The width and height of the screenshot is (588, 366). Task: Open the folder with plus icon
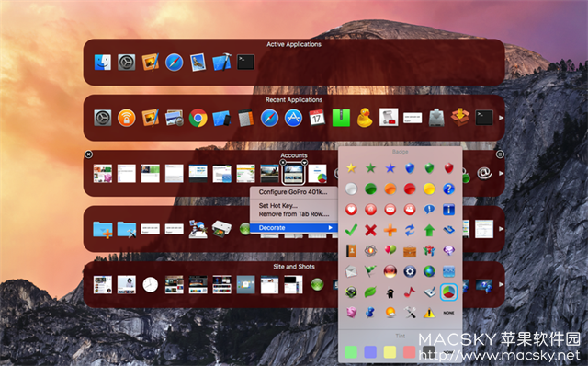pos(102,229)
